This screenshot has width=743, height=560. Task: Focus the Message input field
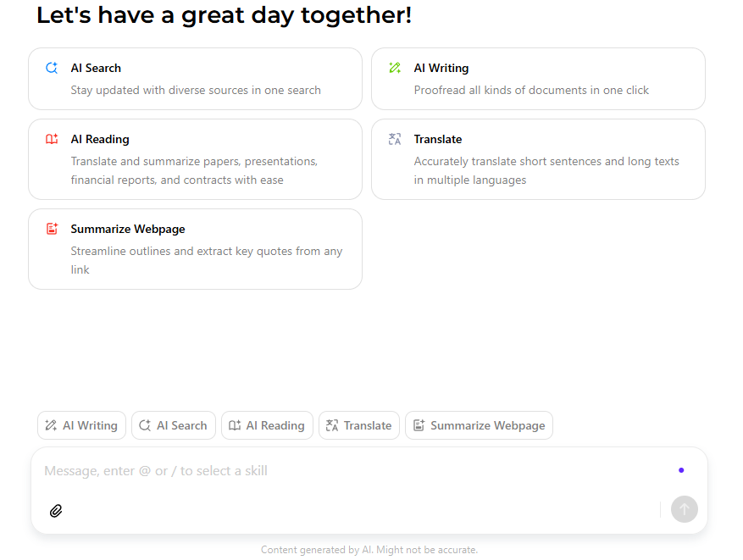point(355,471)
